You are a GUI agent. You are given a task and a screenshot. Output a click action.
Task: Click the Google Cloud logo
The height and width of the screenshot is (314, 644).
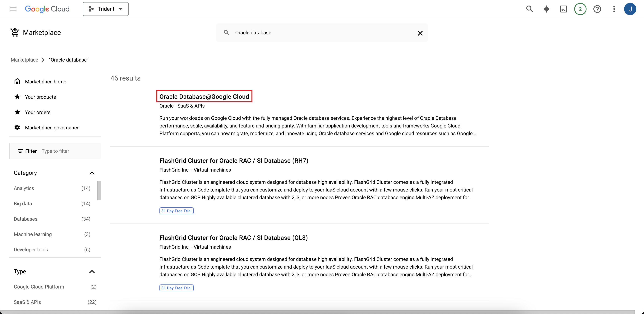(x=47, y=9)
